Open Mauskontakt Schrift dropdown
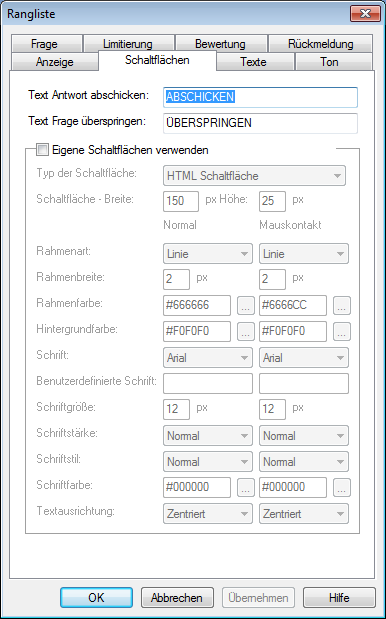Screen dimensions: 386x619 tap(304, 358)
